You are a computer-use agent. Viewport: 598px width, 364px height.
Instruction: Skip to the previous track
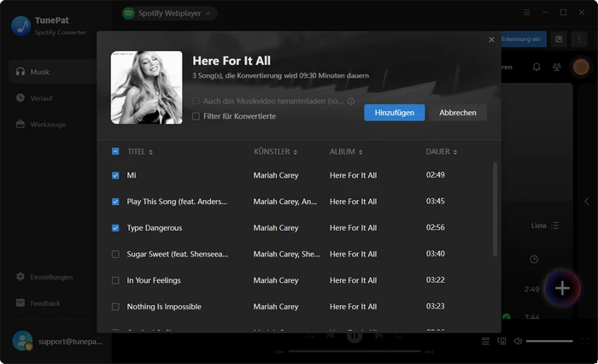331,336
